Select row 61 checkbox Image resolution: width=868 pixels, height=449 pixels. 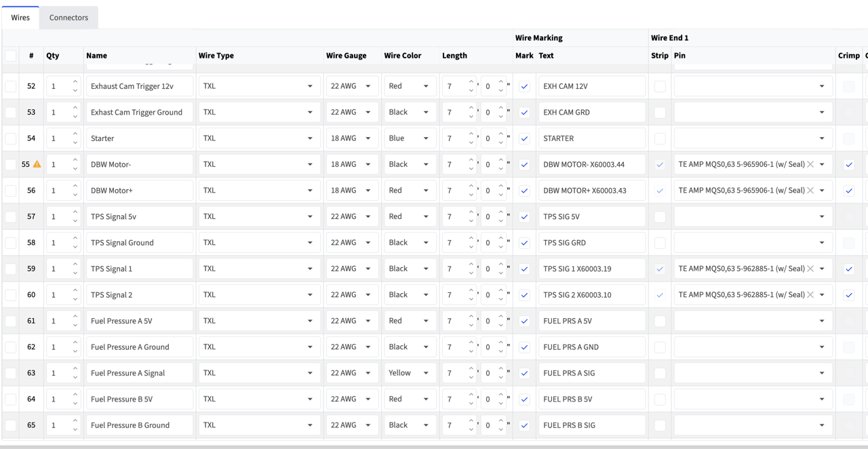(11, 321)
